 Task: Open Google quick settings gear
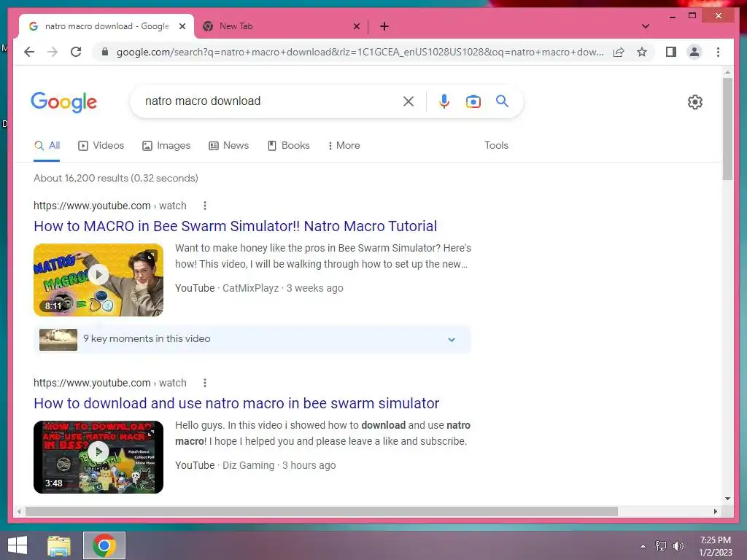click(x=694, y=102)
